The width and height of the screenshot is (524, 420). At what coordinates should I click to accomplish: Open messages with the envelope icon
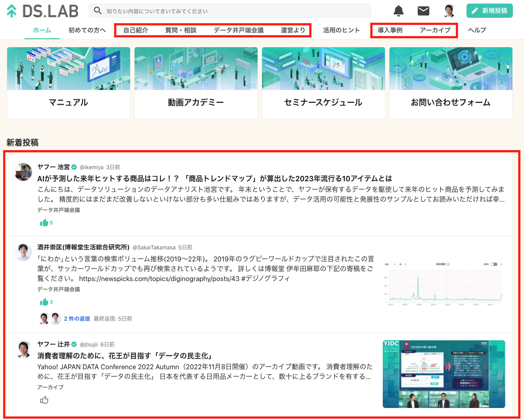[423, 11]
